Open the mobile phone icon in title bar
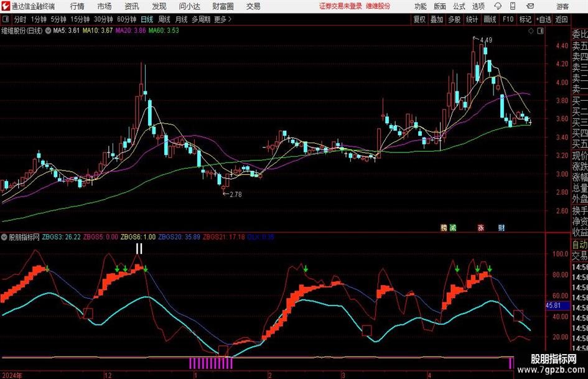The image size is (588, 379). coord(513,6)
